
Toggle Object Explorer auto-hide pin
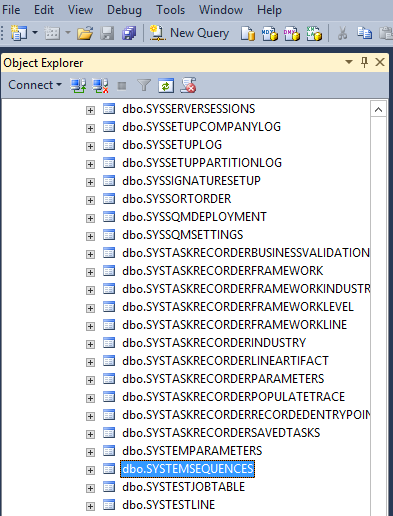tap(364, 62)
